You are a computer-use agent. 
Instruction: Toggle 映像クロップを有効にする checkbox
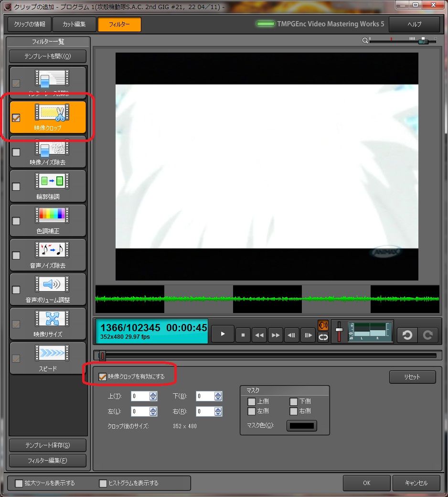[102, 377]
